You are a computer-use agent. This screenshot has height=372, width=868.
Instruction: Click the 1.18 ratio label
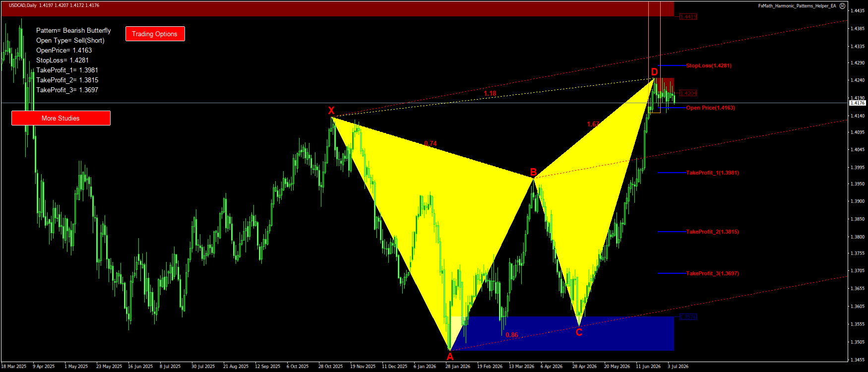(x=490, y=93)
